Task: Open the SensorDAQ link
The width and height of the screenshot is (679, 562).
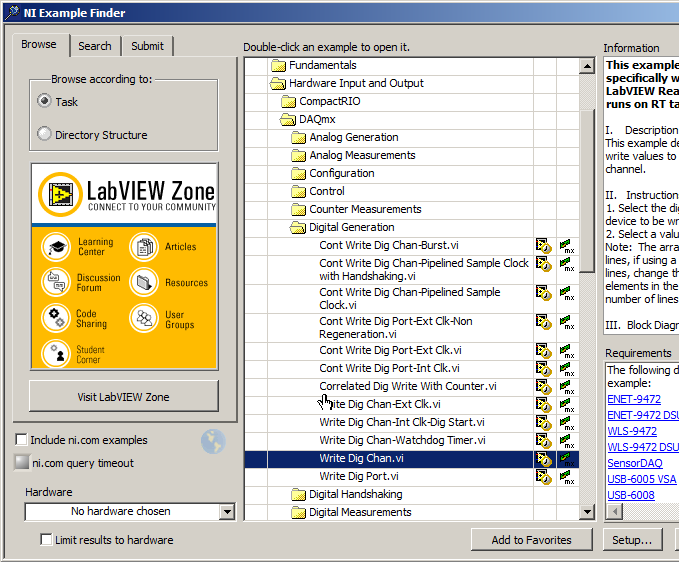Action: pyautogui.click(x=634, y=463)
